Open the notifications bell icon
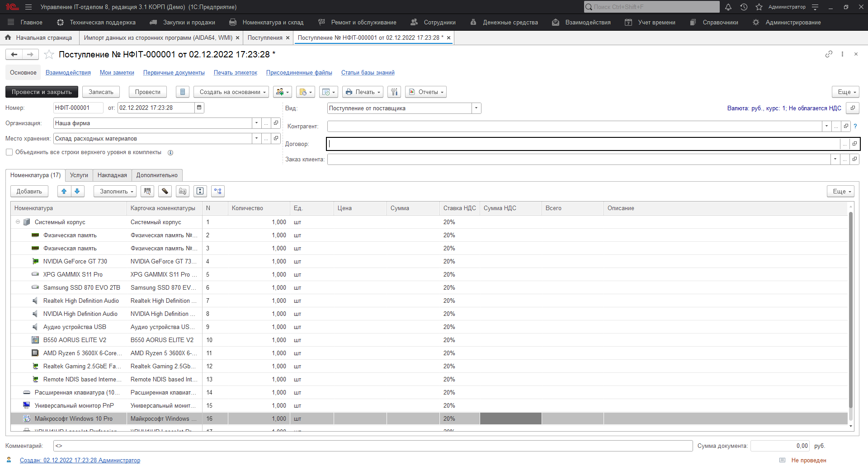Screen dimensions: 868x470 pos(728,7)
